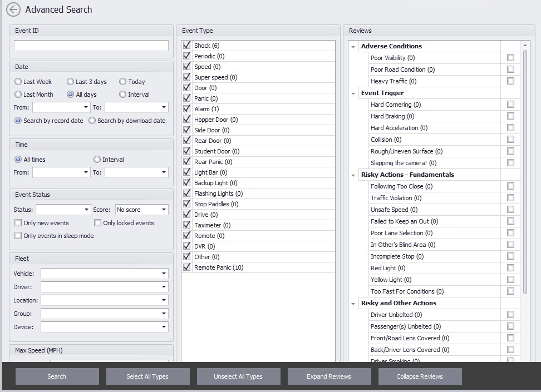
Task: Open the Date From dropdown
Action: pyautogui.click(x=61, y=107)
